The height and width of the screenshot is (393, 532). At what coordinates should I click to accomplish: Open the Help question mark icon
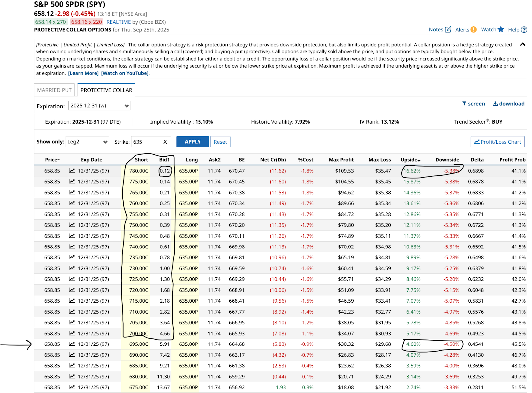(524, 30)
